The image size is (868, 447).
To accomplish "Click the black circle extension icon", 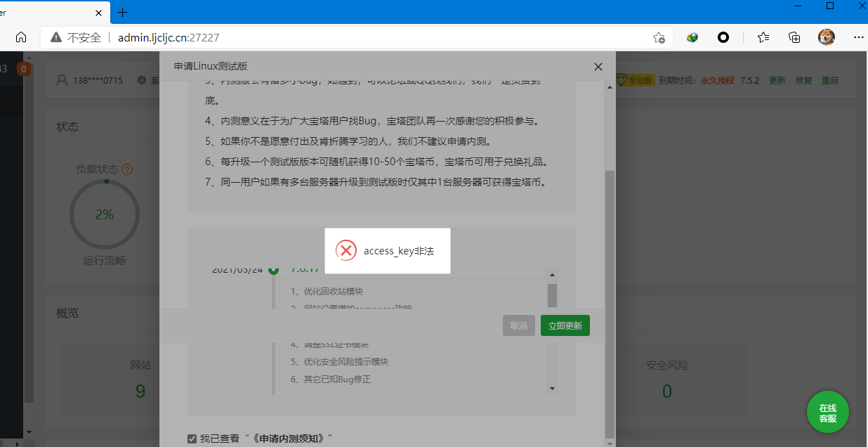I will click(723, 37).
